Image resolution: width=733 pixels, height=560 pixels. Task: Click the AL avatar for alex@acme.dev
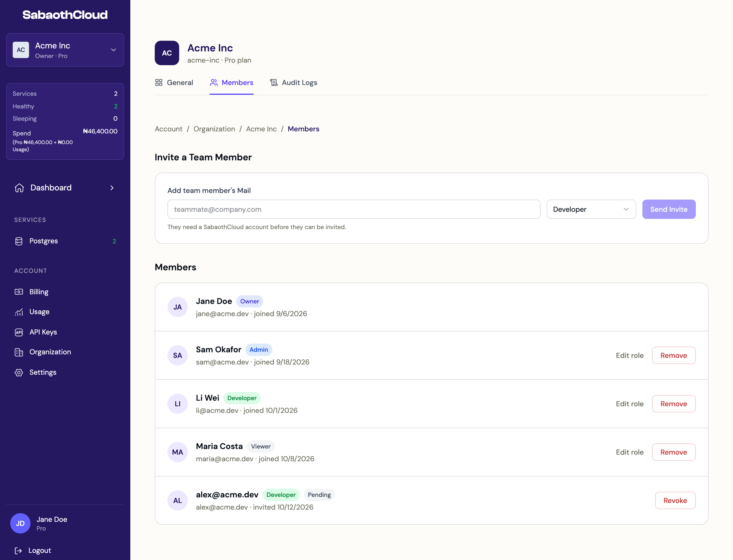point(177,500)
